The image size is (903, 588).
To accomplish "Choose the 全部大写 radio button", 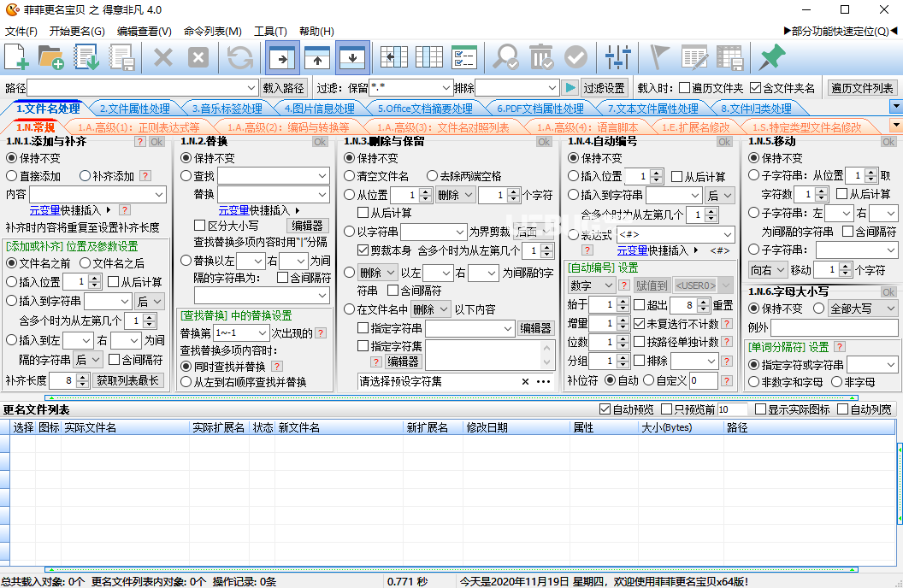I will pyautogui.click(x=819, y=309).
